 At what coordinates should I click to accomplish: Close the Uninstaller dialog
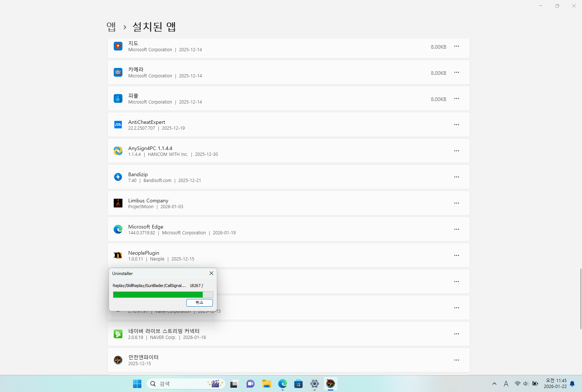point(211,273)
